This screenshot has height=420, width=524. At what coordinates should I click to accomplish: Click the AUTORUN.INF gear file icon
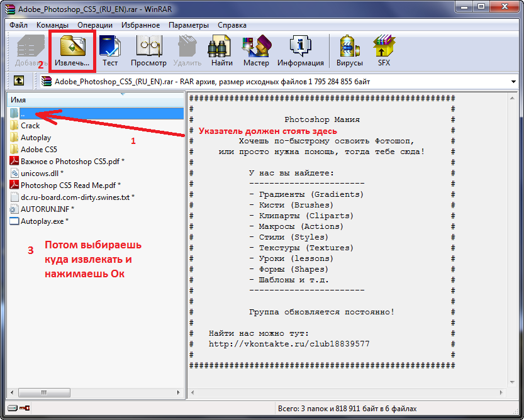click(14, 209)
